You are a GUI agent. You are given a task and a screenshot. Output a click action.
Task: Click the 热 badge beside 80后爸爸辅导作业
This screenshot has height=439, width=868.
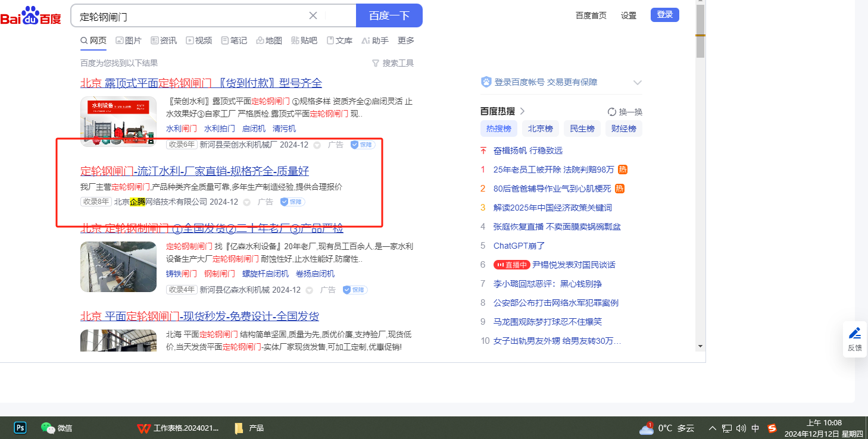[619, 189]
